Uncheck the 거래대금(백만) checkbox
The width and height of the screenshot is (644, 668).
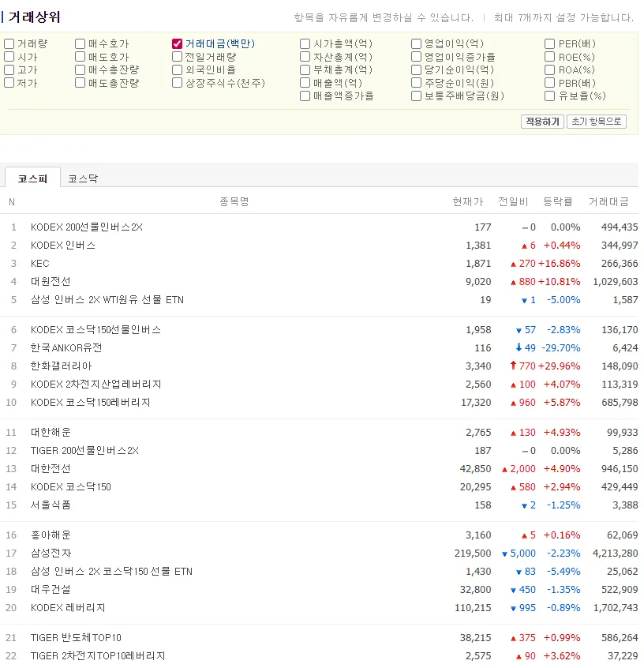pos(178,44)
